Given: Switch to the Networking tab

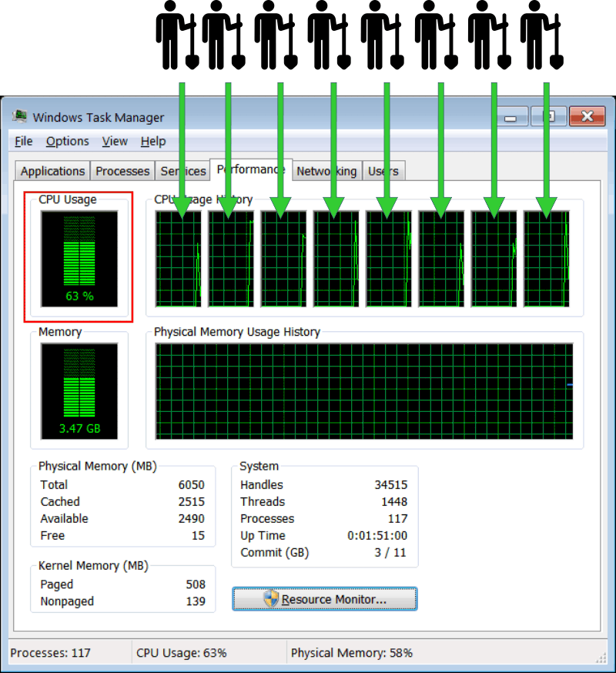Looking at the screenshot, I should point(326,171).
